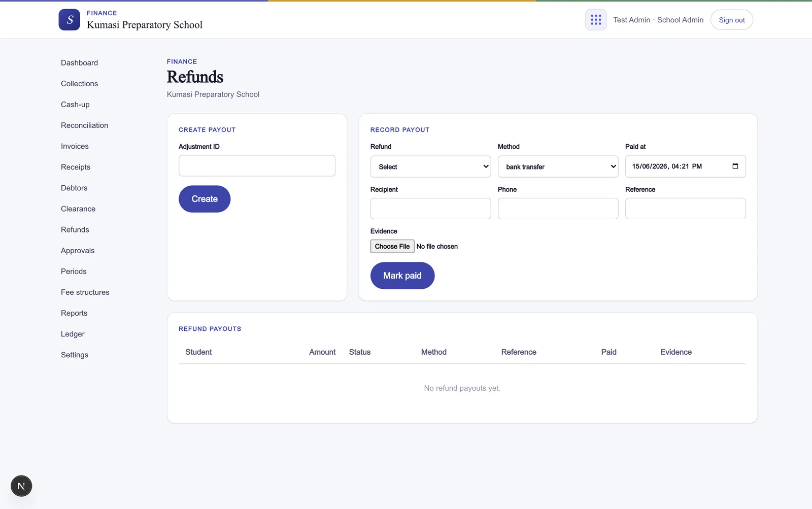
Task: Click Choose File for evidence
Action: point(392,246)
